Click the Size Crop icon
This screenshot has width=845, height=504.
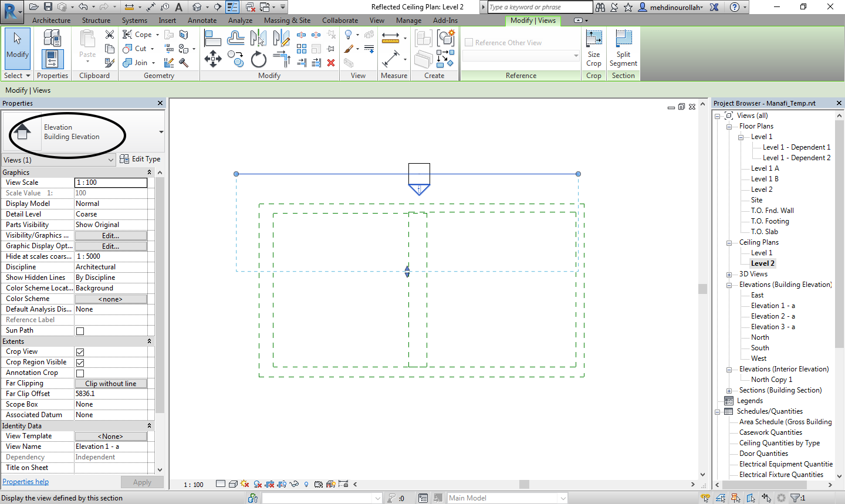pyautogui.click(x=594, y=48)
